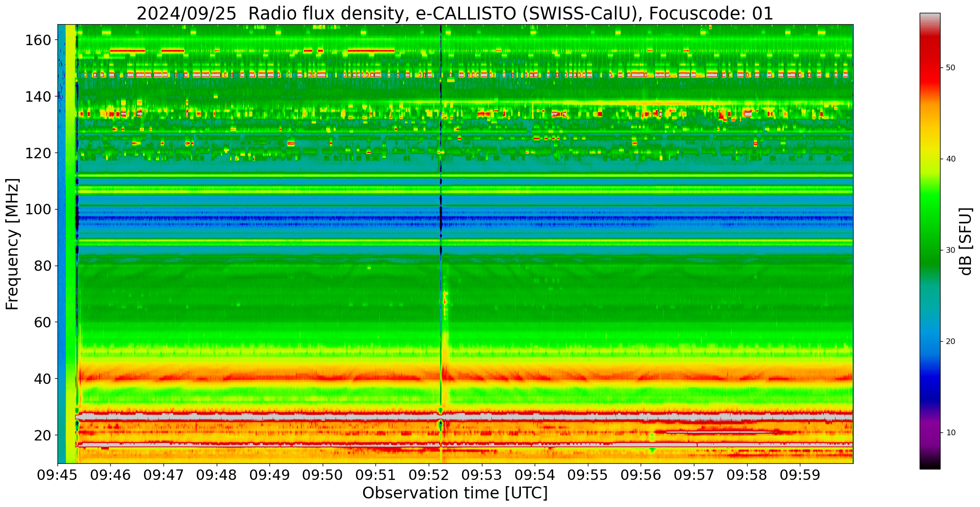Click the colorbar's 40 tick label
The height and width of the screenshot is (507, 980).
click(951, 159)
